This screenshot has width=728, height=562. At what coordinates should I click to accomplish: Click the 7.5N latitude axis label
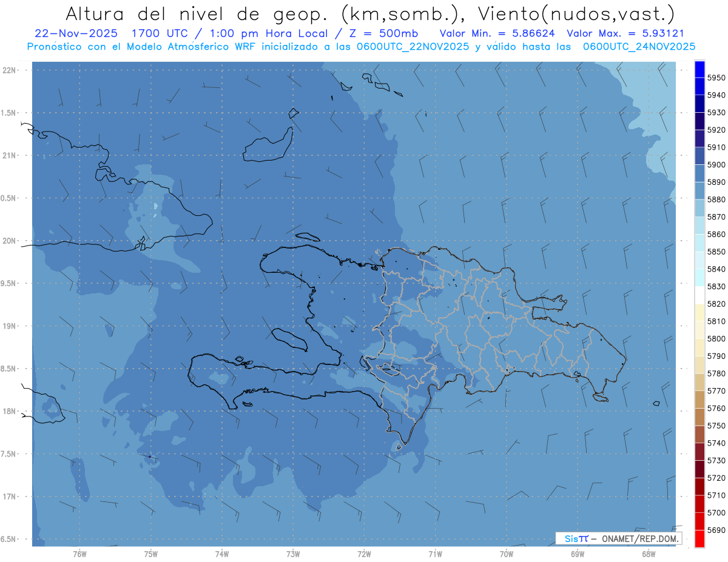[9, 454]
